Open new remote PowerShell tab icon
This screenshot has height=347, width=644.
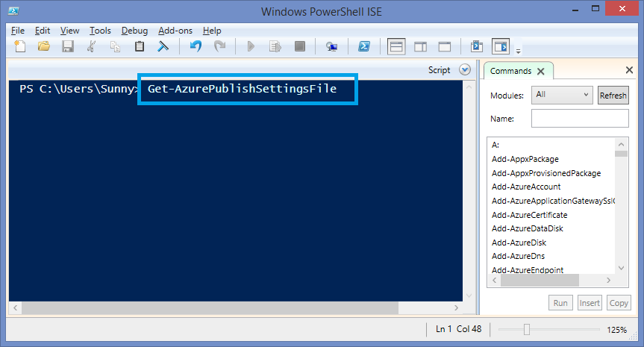(x=331, y=46)
